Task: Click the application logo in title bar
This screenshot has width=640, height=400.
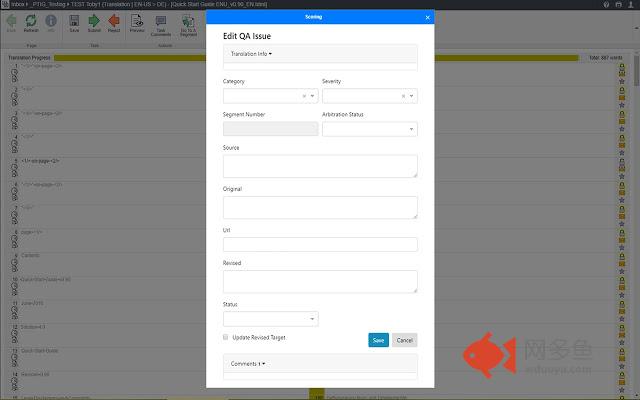Action: click(5, 4)
